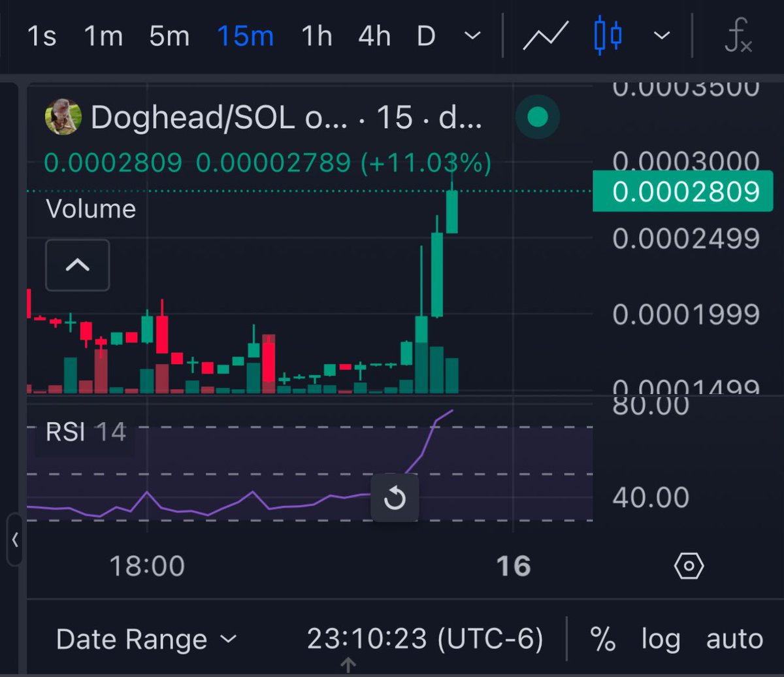Select the candlestick chart type icon
Viewport: 784px width, 677px height.
point(608,37)
